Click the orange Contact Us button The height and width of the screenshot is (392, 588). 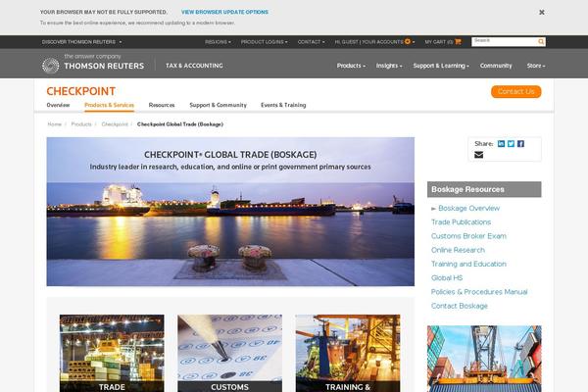point(516,91)
